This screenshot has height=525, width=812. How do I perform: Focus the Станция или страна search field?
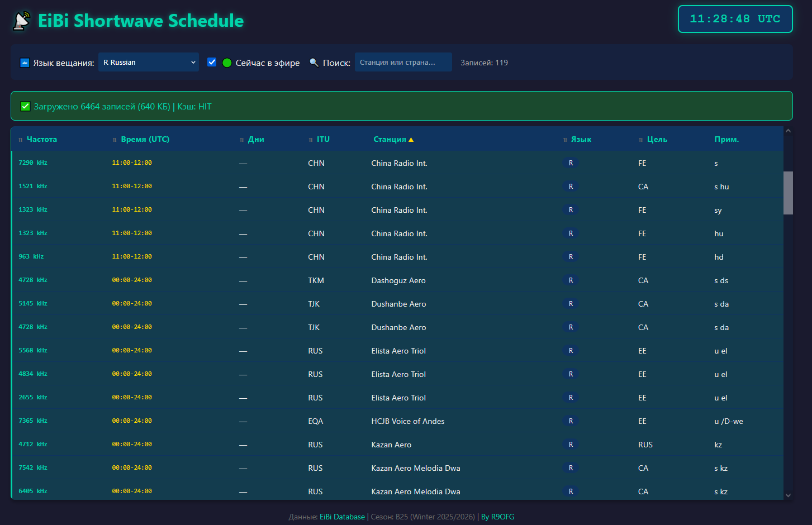[x=403, y=62]
